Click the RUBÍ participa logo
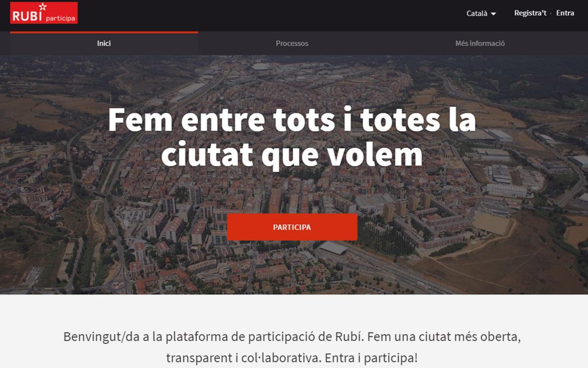Screen dimensions: 588x368 44,13
